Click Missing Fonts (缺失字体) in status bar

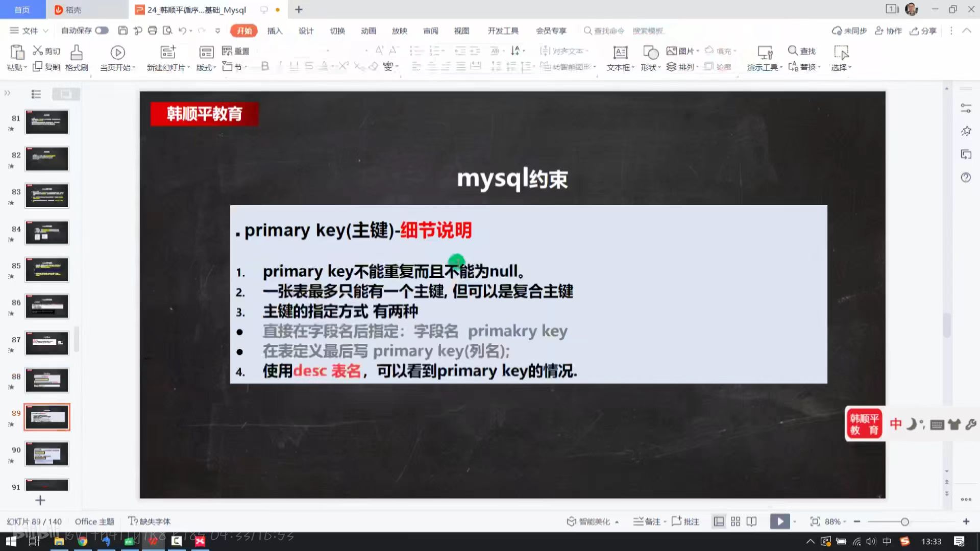tap(150, 521)
